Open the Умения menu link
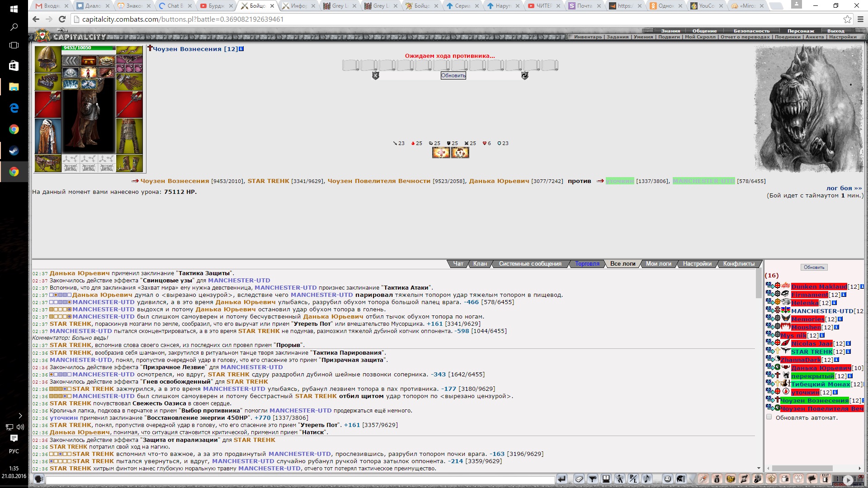The height and width of the screenshot is (488, 868). coord(643,37)
